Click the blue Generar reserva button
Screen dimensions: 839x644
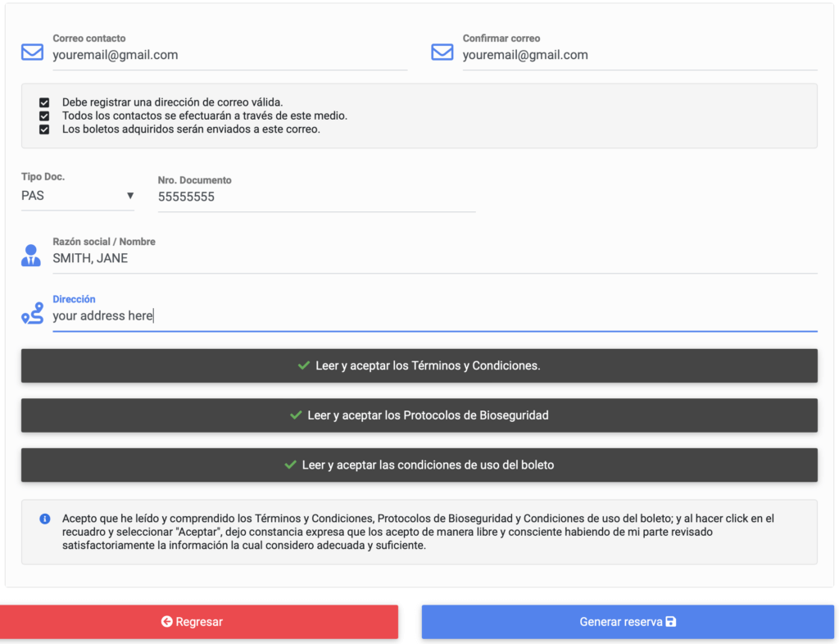coord(628,622)
